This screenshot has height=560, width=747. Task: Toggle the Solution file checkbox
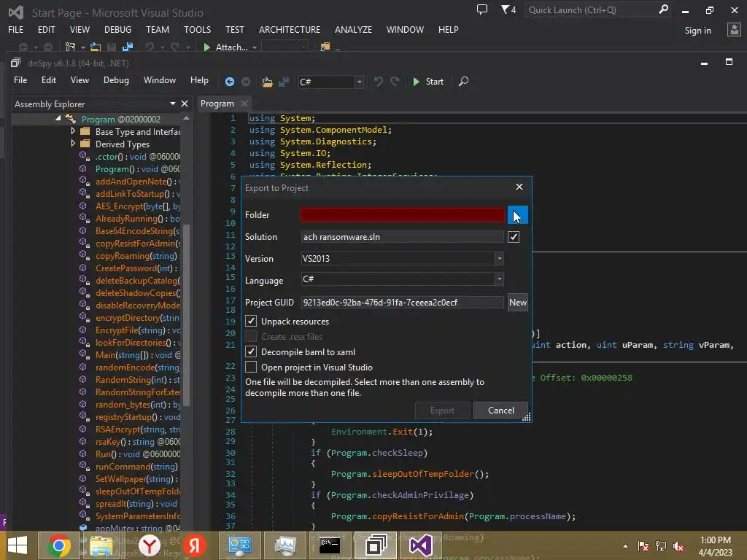pyautogui.click(x=514, y=237)
